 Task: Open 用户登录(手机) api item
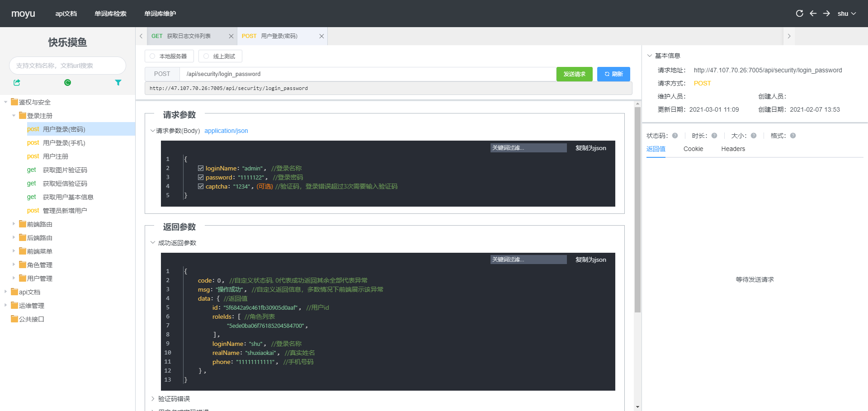point(64,143)
